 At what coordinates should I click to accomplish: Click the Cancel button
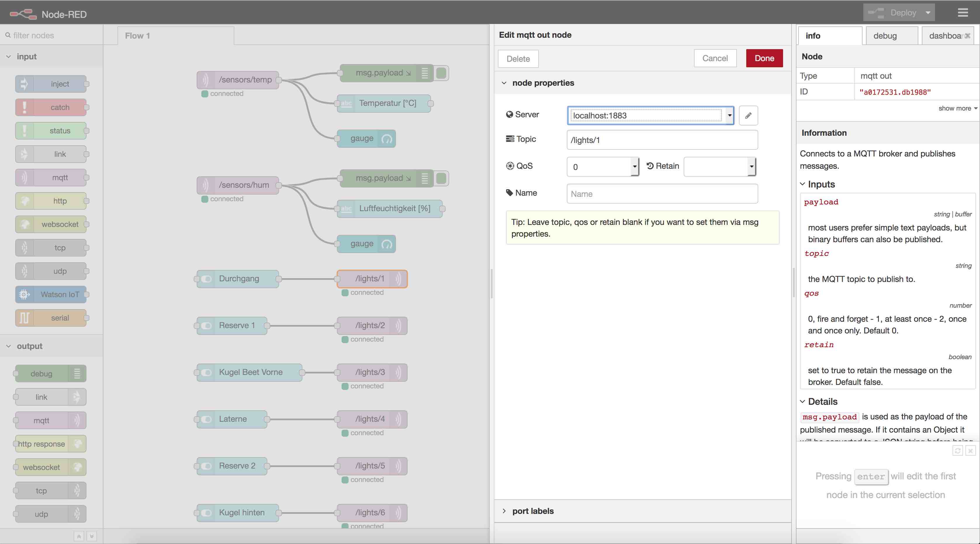tap(715, 58)
